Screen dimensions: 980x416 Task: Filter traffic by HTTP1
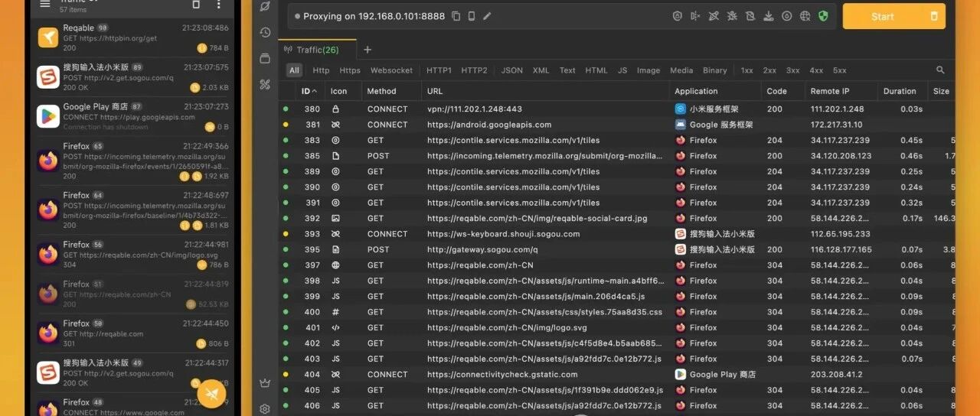pyautogui.click(x=439, y=70)
